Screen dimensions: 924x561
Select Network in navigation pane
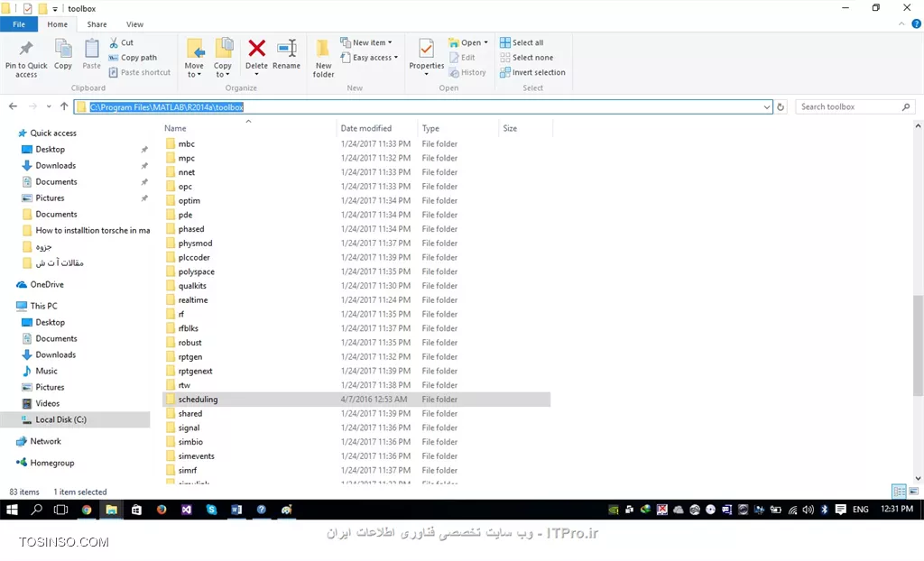pyautogui.click(x=39, y=441)
